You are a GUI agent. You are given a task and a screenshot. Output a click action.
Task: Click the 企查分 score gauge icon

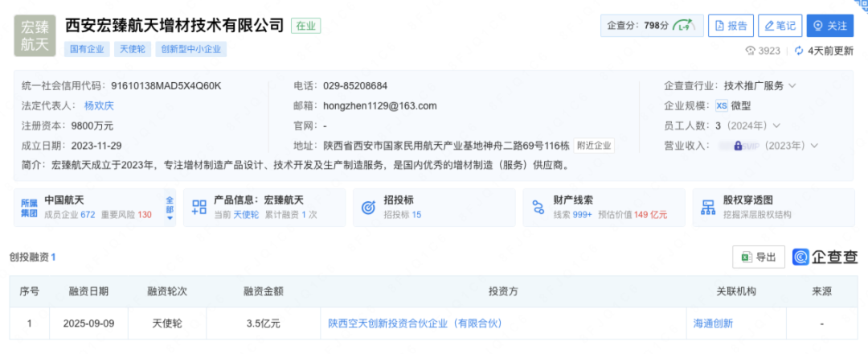click(x=684, y=26)
